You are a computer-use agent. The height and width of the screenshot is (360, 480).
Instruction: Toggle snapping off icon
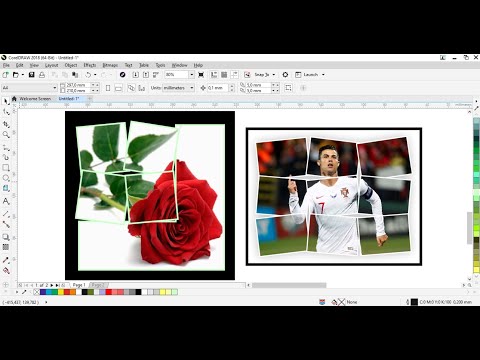(x=247, y=75)
